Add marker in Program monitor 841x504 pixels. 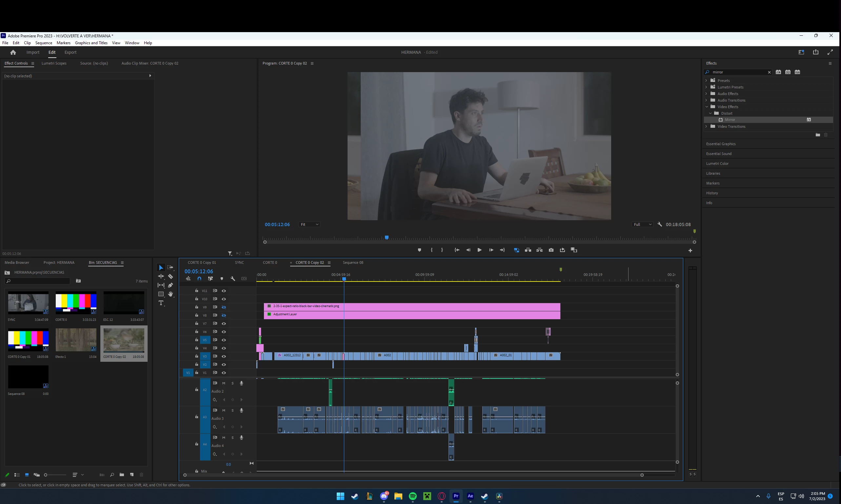pyautogui.click(x=419, y=250)
